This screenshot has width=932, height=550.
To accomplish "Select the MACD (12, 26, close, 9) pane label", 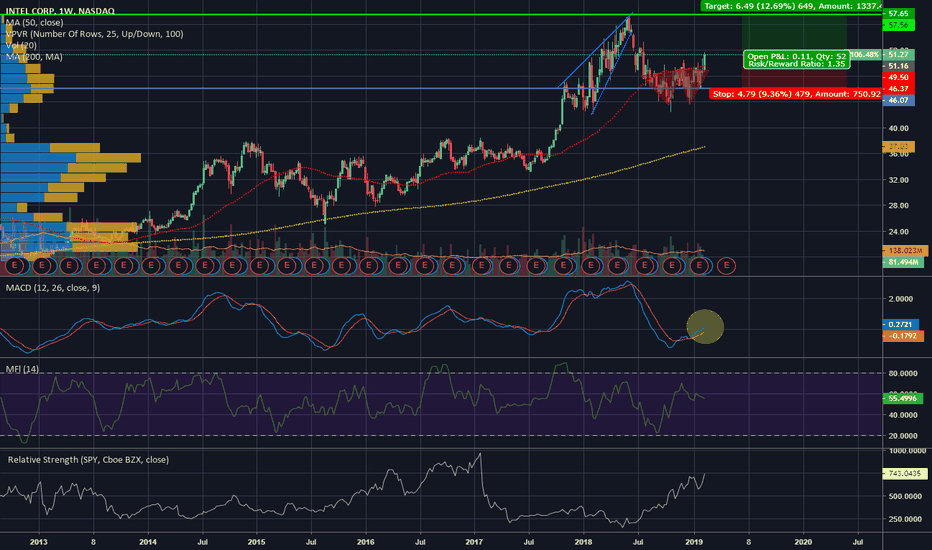I will [x=53, y=288].
